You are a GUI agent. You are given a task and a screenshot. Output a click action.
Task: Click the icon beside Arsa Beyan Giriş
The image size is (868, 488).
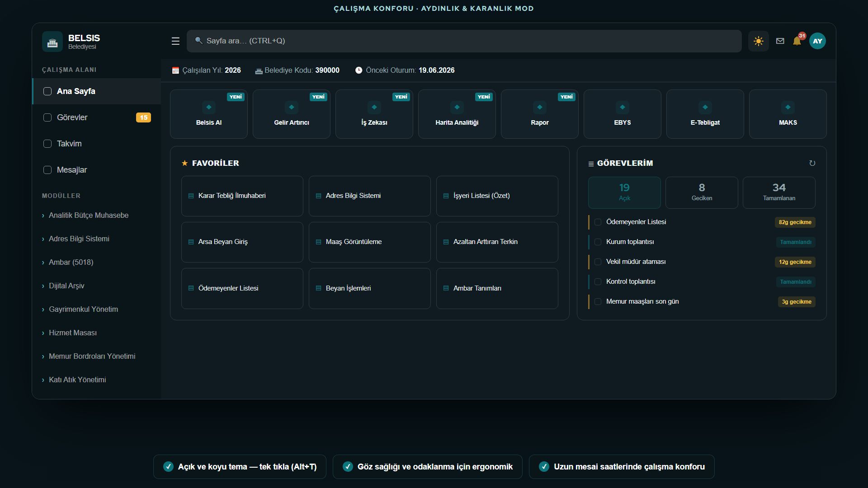tap(191, 242)
